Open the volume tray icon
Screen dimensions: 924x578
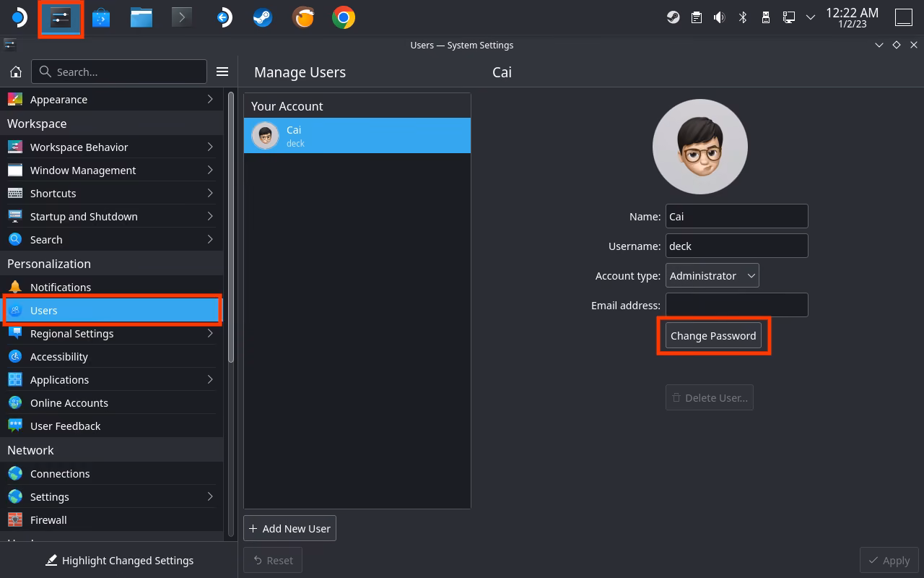click(x=719, y=17)
